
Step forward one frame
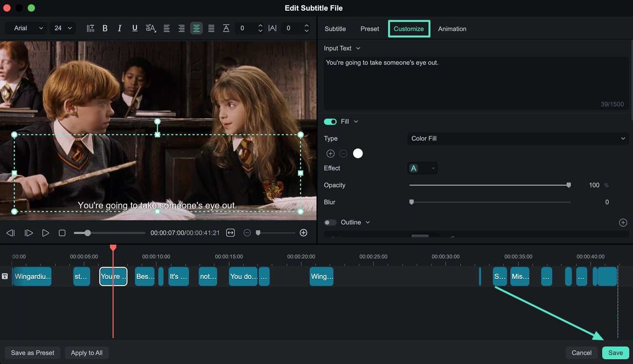coord(29,233)
